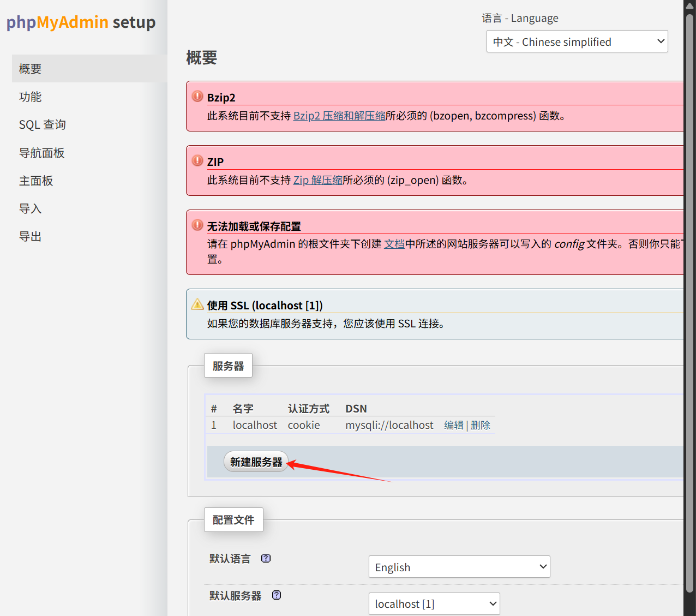Click the phpMyAdmin setup logo
The height and width of the screenshot is (616, 696).
pyautogui.click(x=81, y=22)
